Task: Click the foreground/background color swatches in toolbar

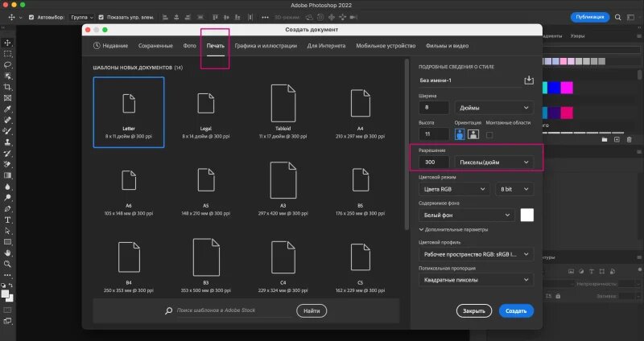Action: (x=7, y=295)
